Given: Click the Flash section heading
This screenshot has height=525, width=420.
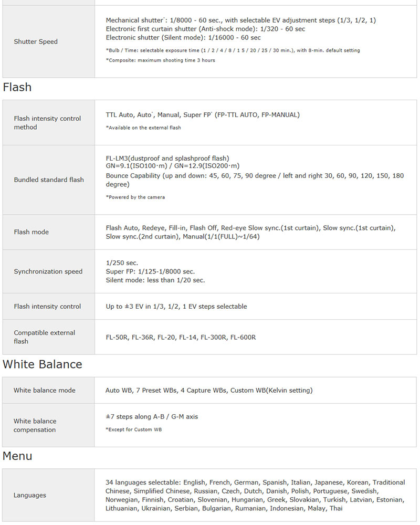Looking at the screenshot, I should [17, 87].
